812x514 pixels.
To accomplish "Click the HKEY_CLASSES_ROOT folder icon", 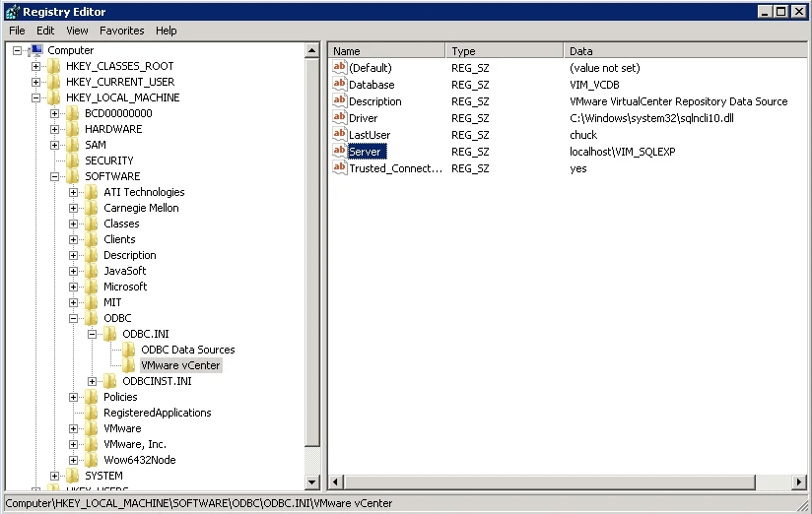I will [54, 66].
